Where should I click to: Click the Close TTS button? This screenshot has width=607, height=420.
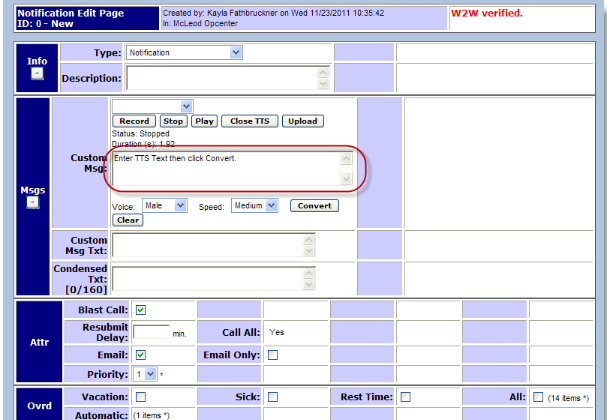click(x=248, y=121)
